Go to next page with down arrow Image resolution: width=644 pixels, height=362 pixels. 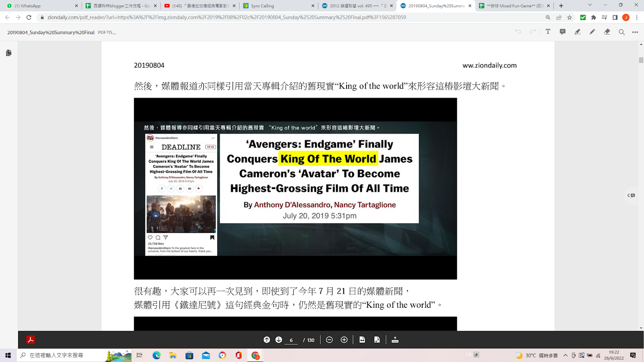pyautogui.click(x=279, y=340)
